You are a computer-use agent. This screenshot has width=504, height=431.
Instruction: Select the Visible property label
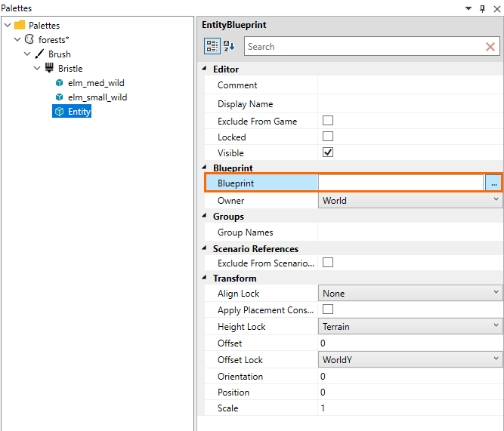click(230, 153)
